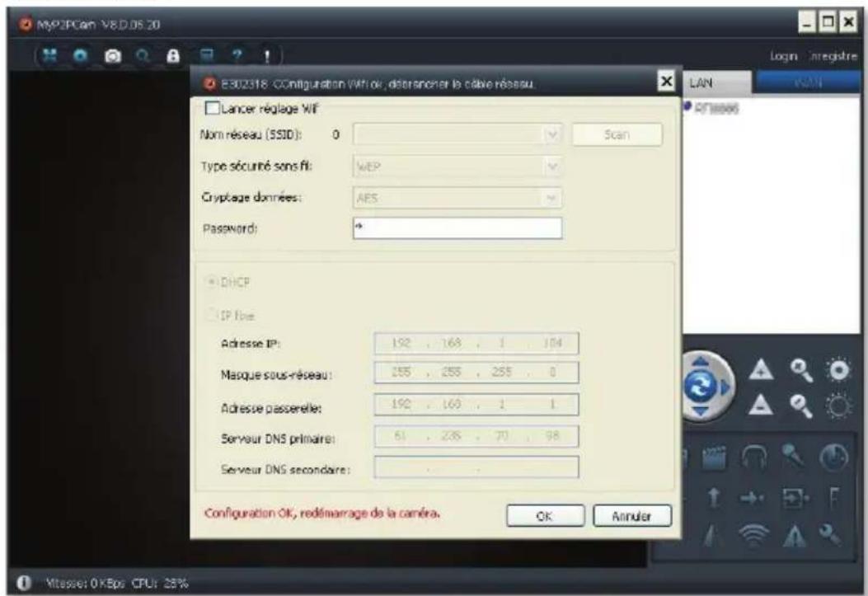Click the PTZ center auto-rotate button
The width and height of the screenshot is (868, 596).
point(700,386)
